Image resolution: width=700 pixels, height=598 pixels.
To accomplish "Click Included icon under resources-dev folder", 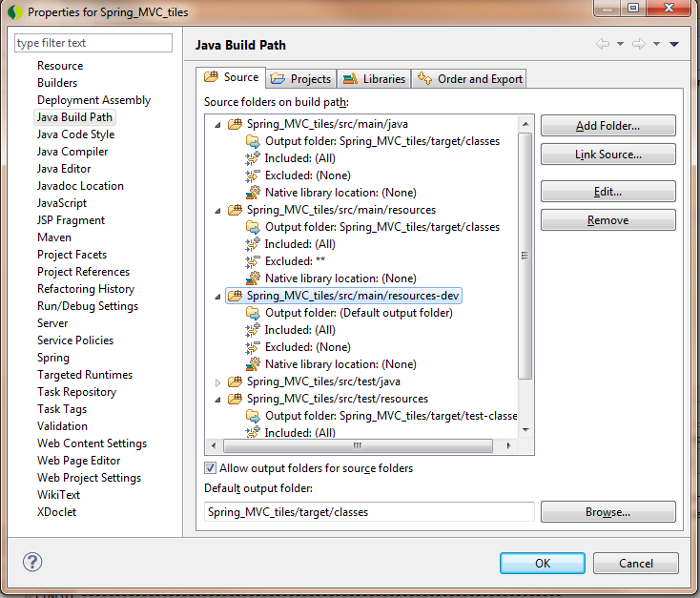I will tap(253, 330).
